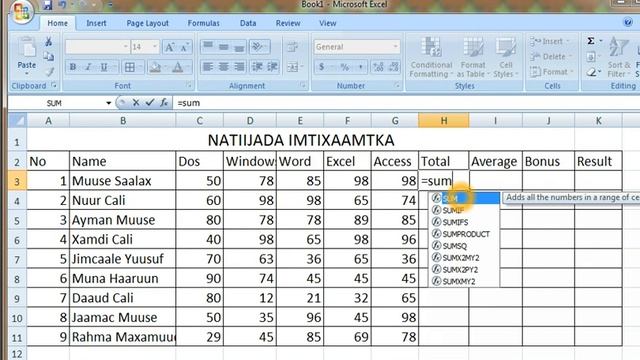Switch to Data tab
Viewport: 640px width, 360px height.
(x=248, y=23)
